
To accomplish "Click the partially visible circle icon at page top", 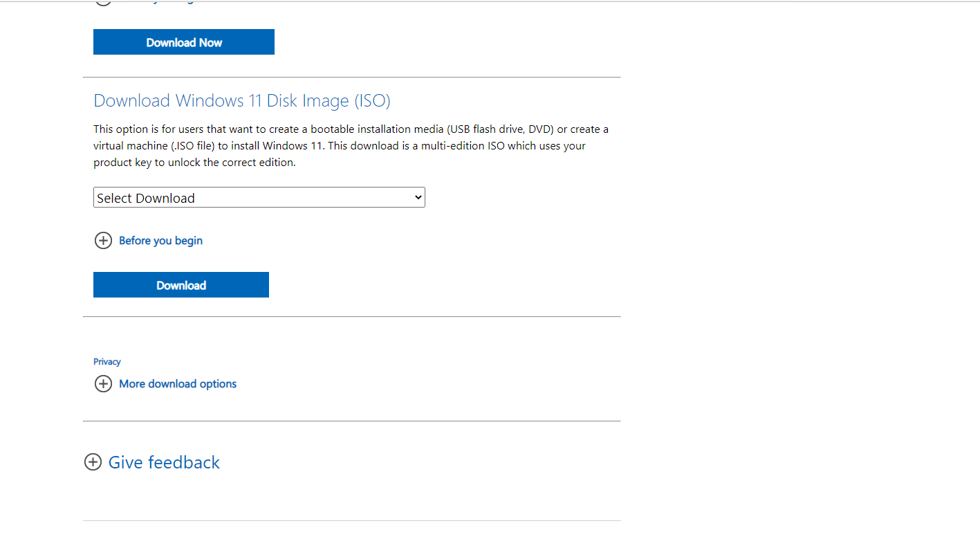I will tap(102, 2).
